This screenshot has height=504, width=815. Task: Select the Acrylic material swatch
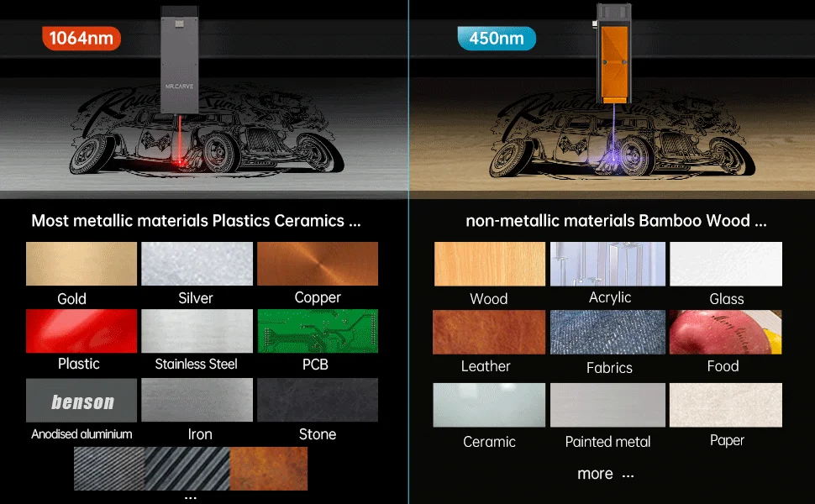click(x=607, y=264)
